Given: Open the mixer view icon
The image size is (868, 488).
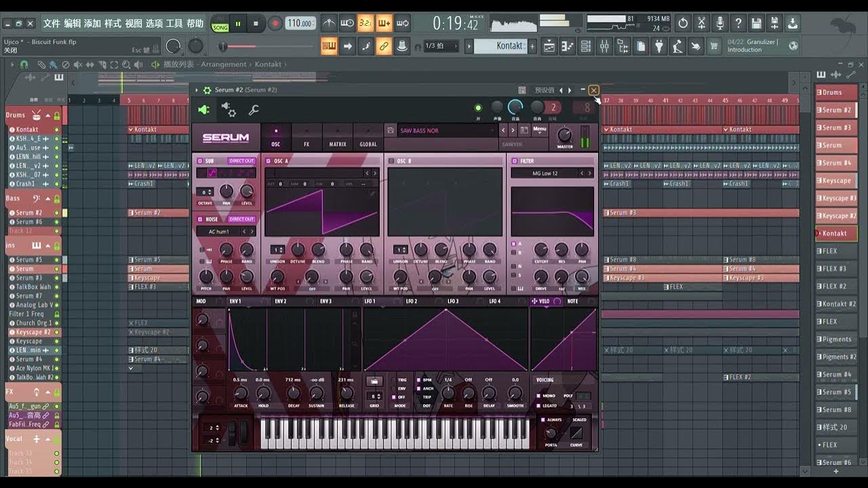Looking at the screenshot, I should tap(604, 46).
